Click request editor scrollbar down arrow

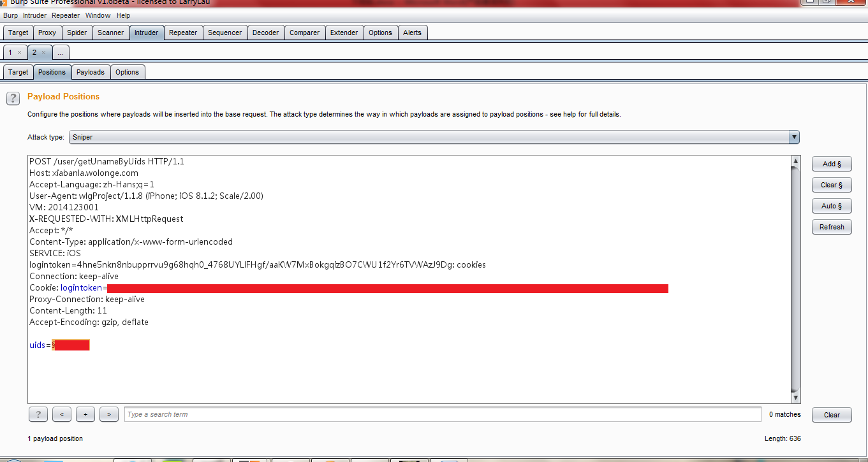pos(795,398)
